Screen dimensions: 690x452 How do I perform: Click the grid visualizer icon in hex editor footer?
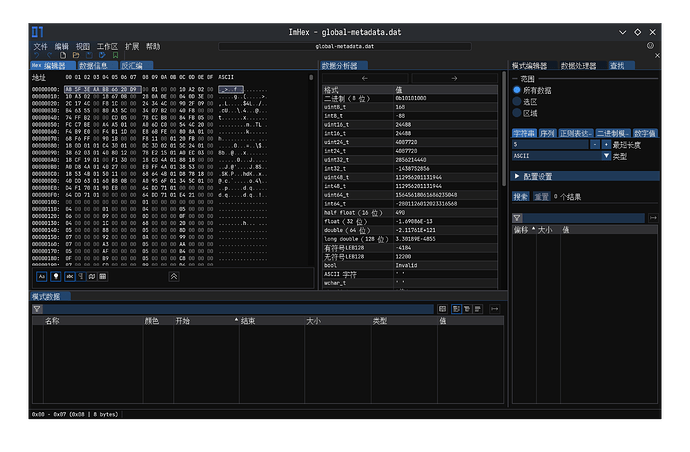point(103,276)
